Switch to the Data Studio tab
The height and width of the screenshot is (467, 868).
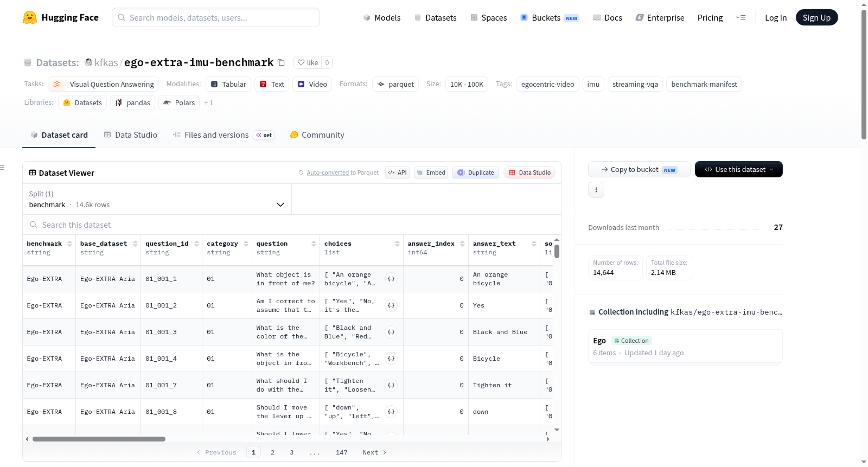pos(131,135)
